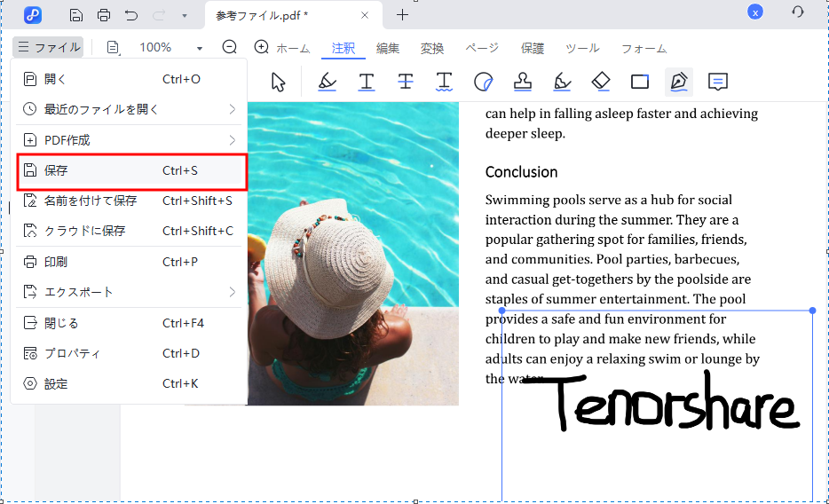Switch to the 編集 tab
The height and width of the screenshot is (504, 829).
(388, 49)
